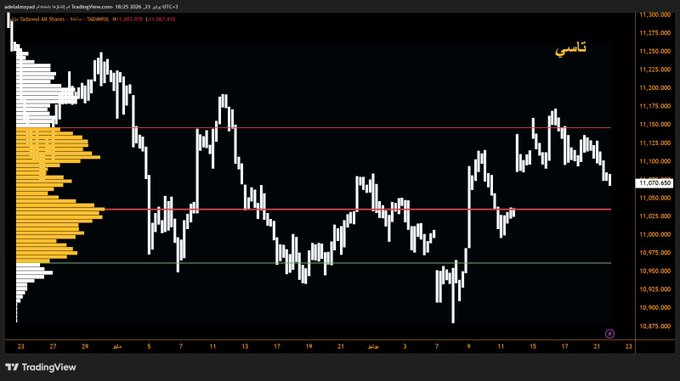Click the 11,275.000 price axis label

[x=655, y=33]
